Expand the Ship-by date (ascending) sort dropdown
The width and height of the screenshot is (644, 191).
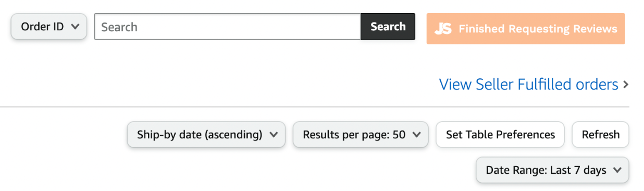(x=206, y=135)
